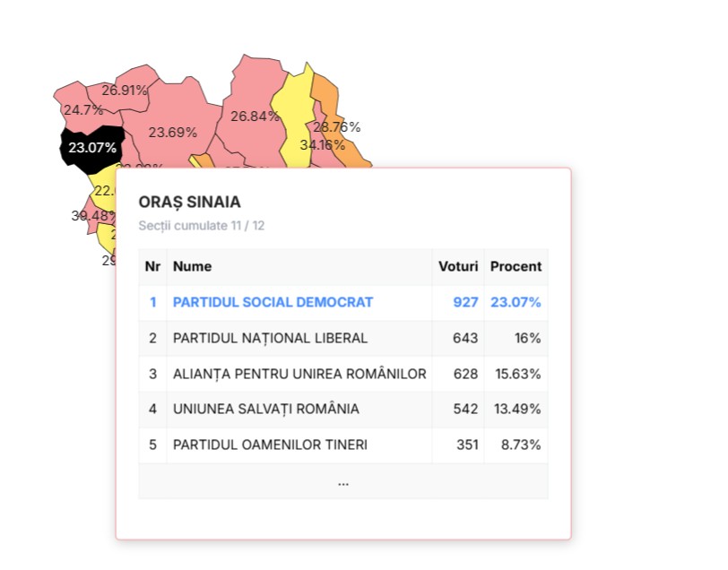Select the ALIANȚA PENTRU UNIREA ROMÂNILOR row
This screenshot has height=570, width=728.
point(299,373)
